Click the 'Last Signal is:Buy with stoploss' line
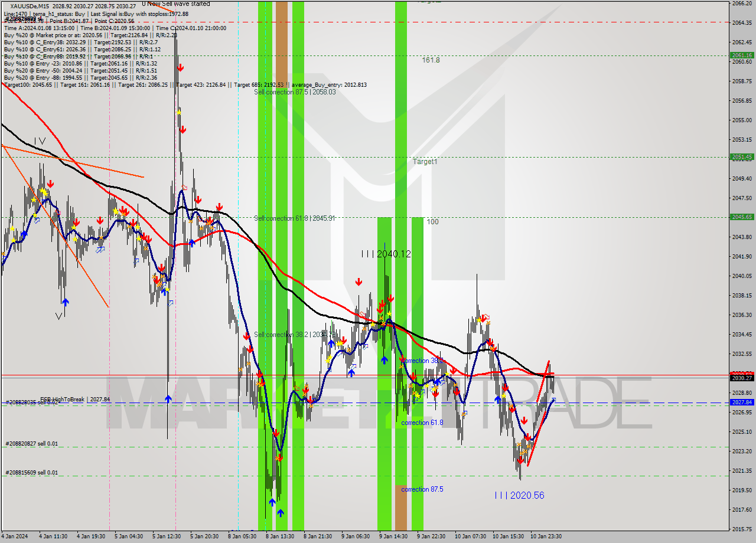756x543 pixels. tap(96, 14)
